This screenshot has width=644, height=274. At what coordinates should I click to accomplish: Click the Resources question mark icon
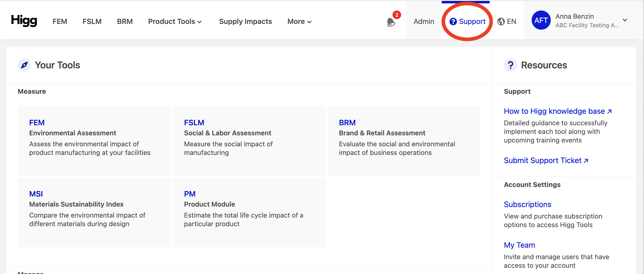point(511,65)
